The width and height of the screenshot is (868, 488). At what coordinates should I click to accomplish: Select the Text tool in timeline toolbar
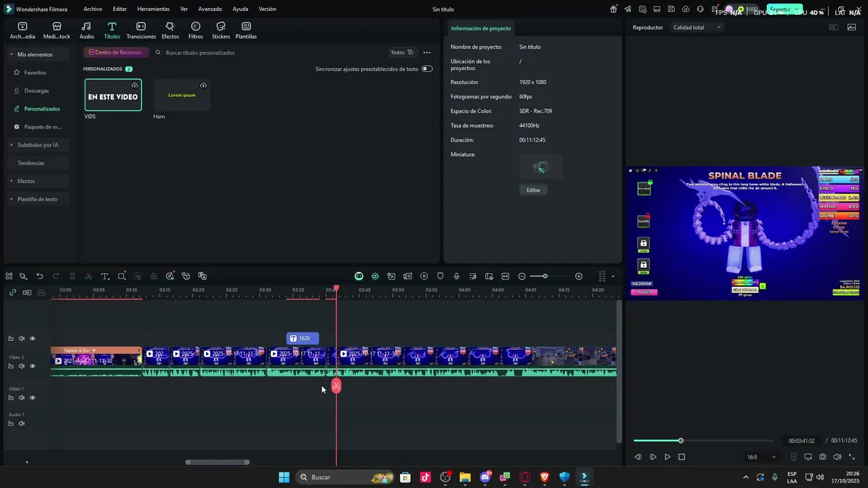[105, 276]
